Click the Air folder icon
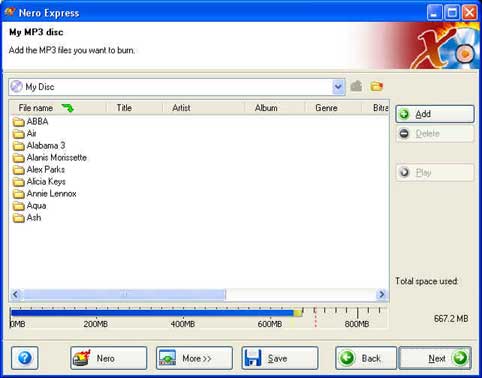The image size is (482, 378). [x=19, y=134]
